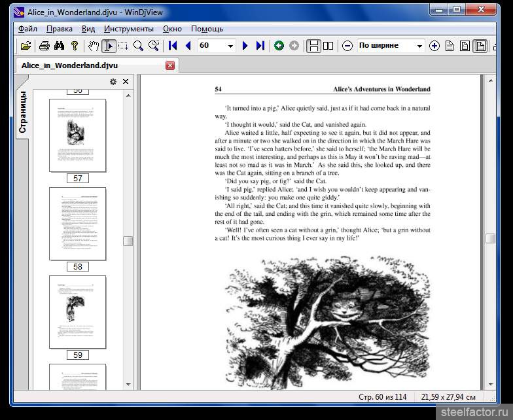
Task: Open the page number dropdown showing 60
Action: pyautogui.click(x=230, y=46)
